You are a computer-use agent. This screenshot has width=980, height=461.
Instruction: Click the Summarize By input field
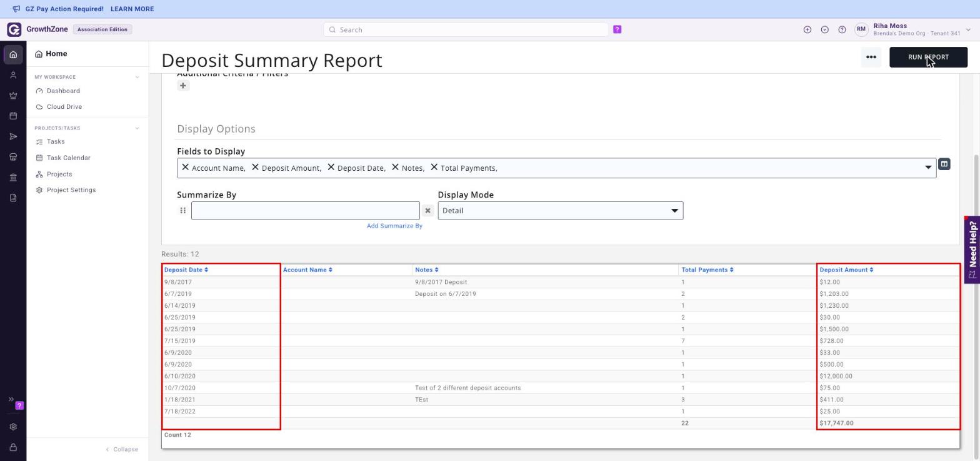[x=305, y=211]
